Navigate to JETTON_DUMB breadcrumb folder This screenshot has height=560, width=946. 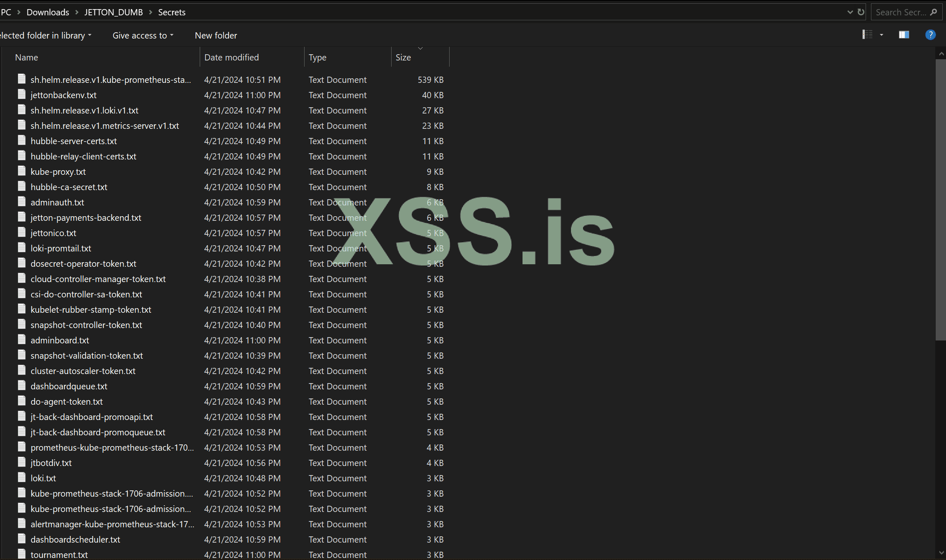pyautogui.click(x=114, y=12)
